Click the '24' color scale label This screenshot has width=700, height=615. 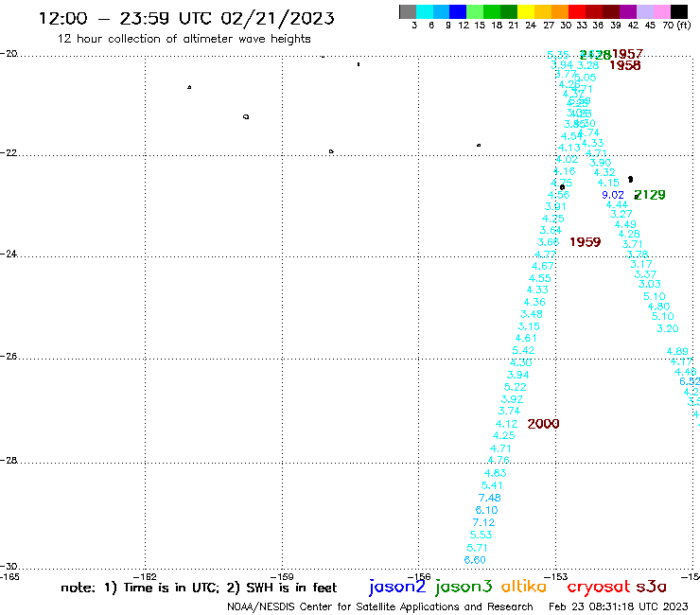pos(531,26)
